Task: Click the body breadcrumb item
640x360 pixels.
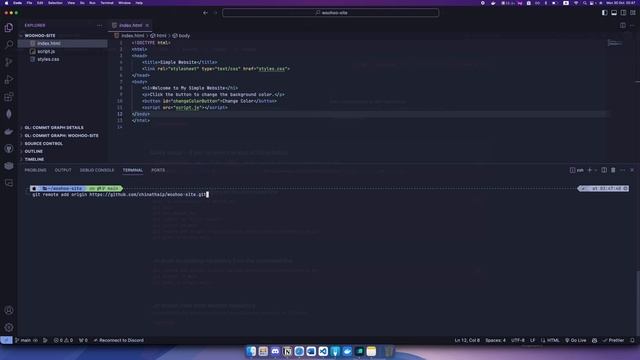Action: pos(181,36)
